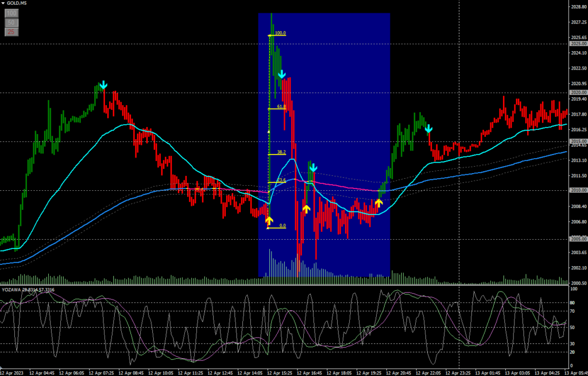Click the 2028.80 price on the scale
Viewport: 588px width, 376px height.
pos(579,7)
